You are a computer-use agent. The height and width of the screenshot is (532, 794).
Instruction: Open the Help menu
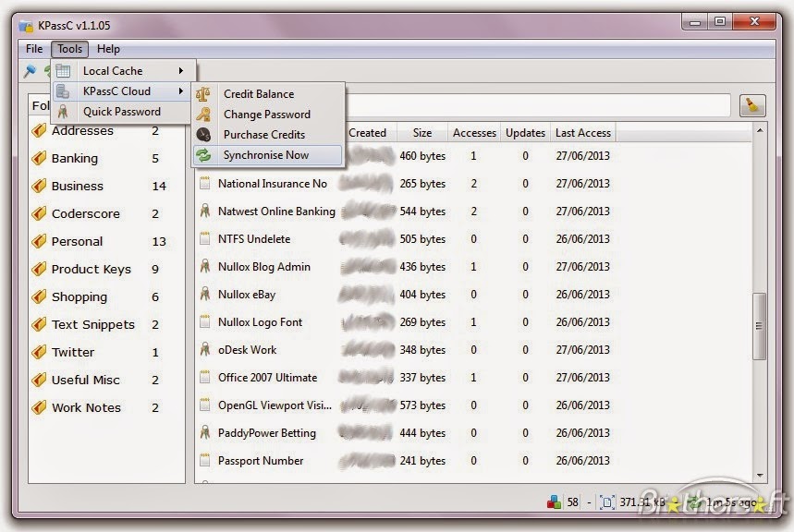pos(108,49)
